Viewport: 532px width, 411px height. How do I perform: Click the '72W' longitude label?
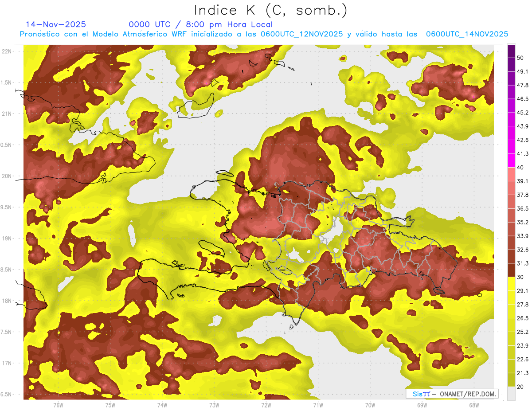point(266,405)
